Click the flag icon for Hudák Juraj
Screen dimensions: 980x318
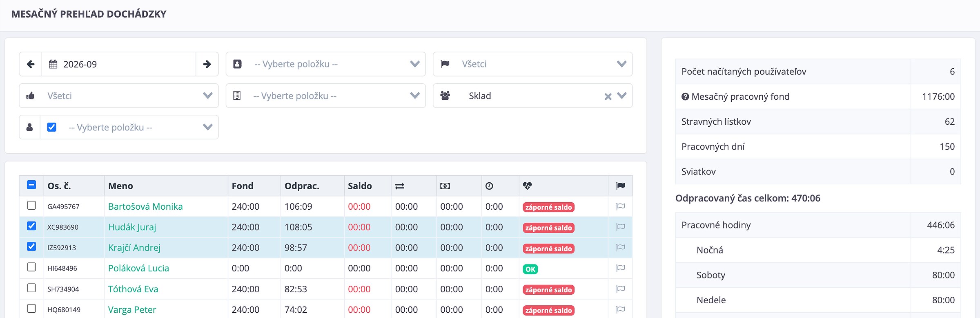coord(621,227)
